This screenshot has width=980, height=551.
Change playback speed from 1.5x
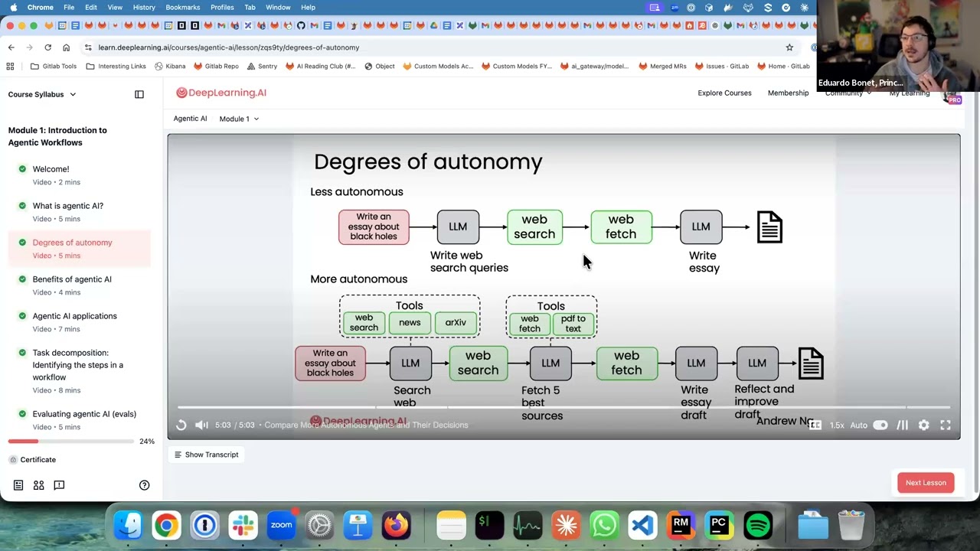pos(837,425)
